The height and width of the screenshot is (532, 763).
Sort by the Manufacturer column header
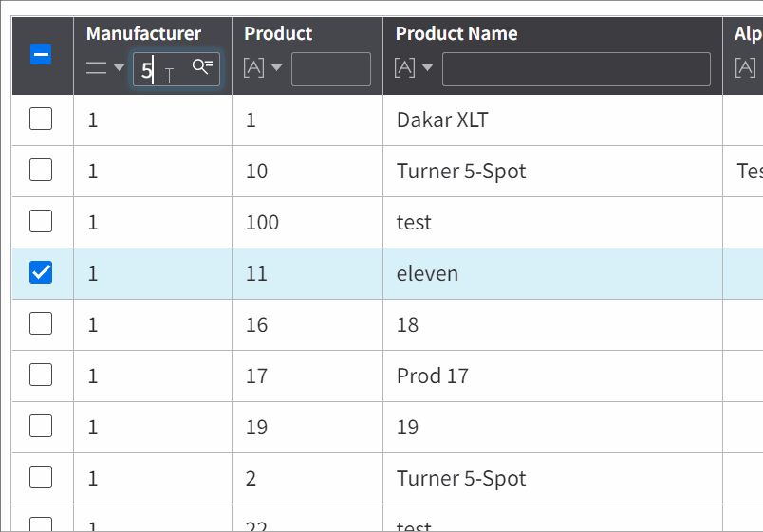pos(143,33)
